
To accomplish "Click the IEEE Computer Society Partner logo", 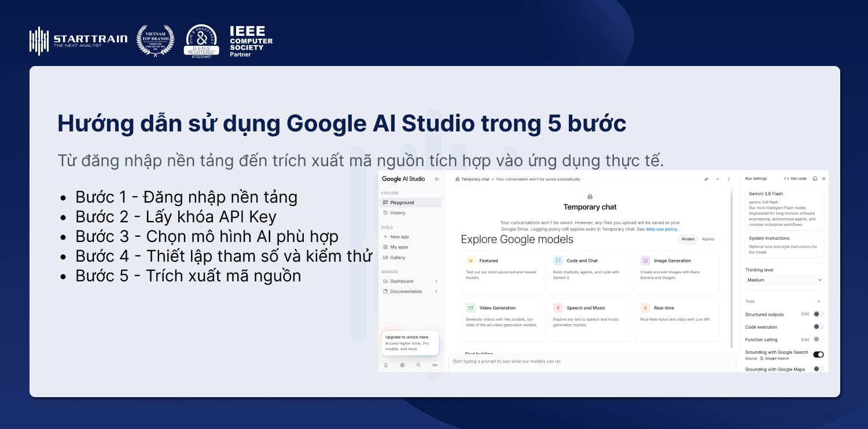I will 251,41.
